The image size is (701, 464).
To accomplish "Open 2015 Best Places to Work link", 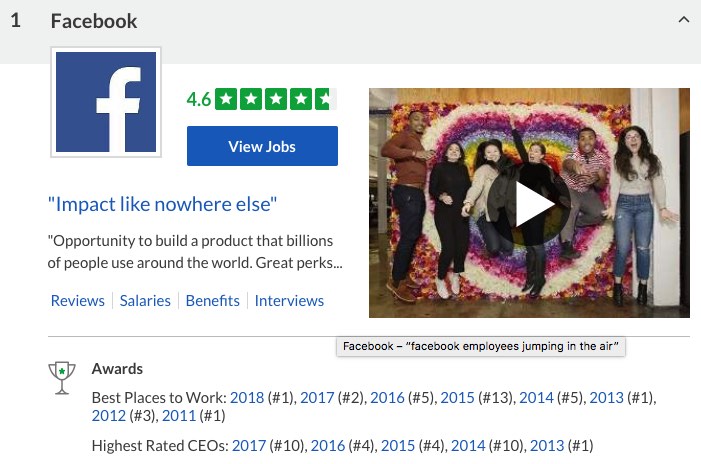I will 457,397.
